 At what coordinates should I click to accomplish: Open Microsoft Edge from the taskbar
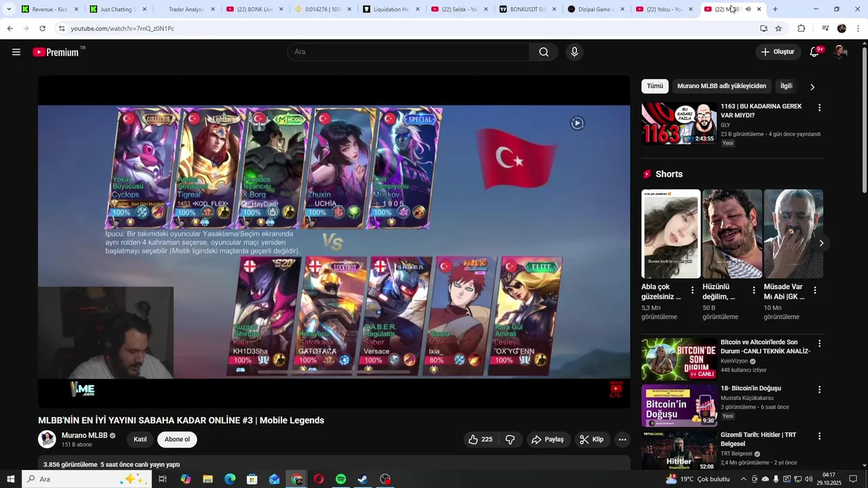point(230,479)
